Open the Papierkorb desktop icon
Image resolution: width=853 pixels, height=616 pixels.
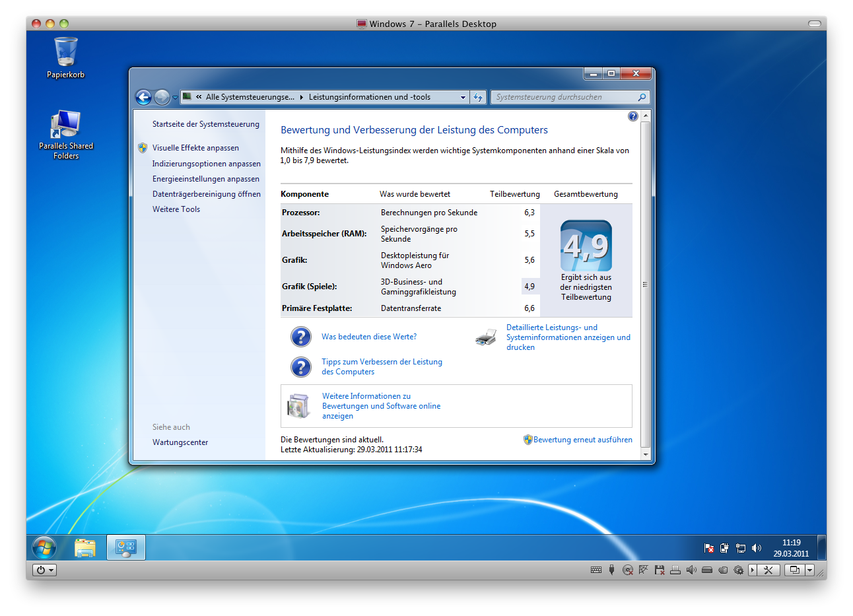click(65, 57)
